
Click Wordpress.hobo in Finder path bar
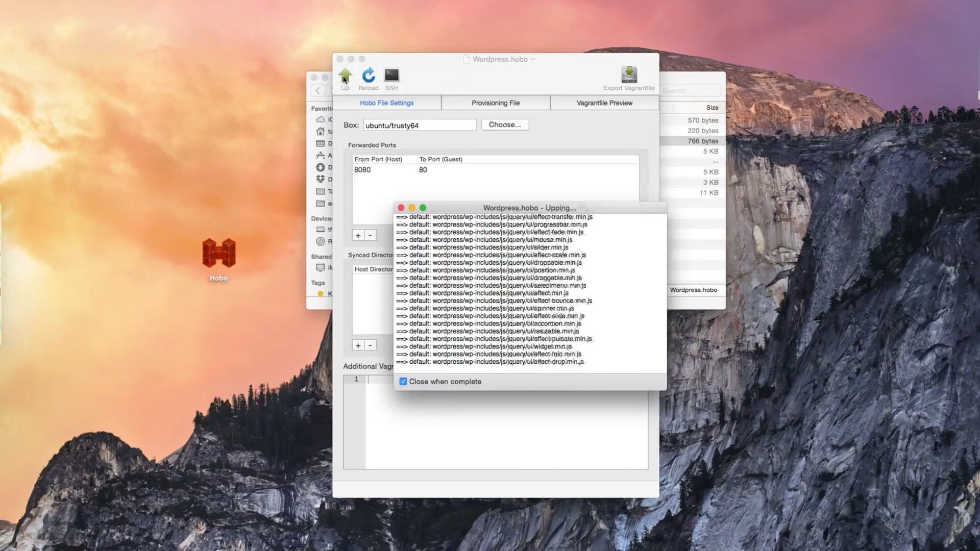coord(693,290)
